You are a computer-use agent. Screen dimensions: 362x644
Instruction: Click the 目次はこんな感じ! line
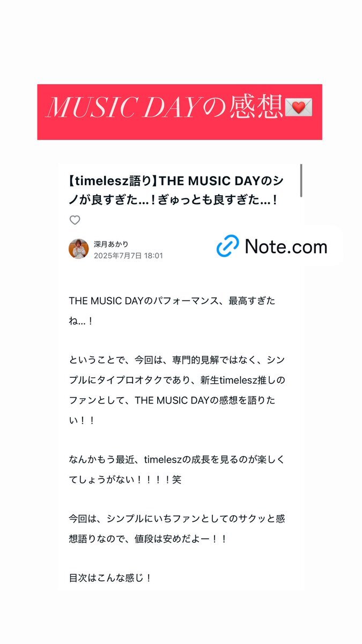click(x=110, y=579)
